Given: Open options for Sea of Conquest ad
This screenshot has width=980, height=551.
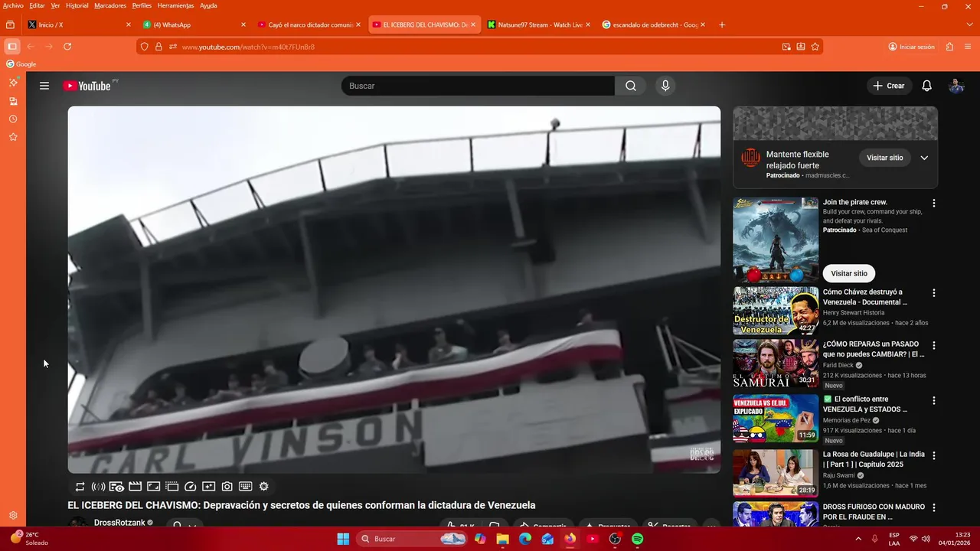Looking at the screenshot, I should (x=933, y=204).
